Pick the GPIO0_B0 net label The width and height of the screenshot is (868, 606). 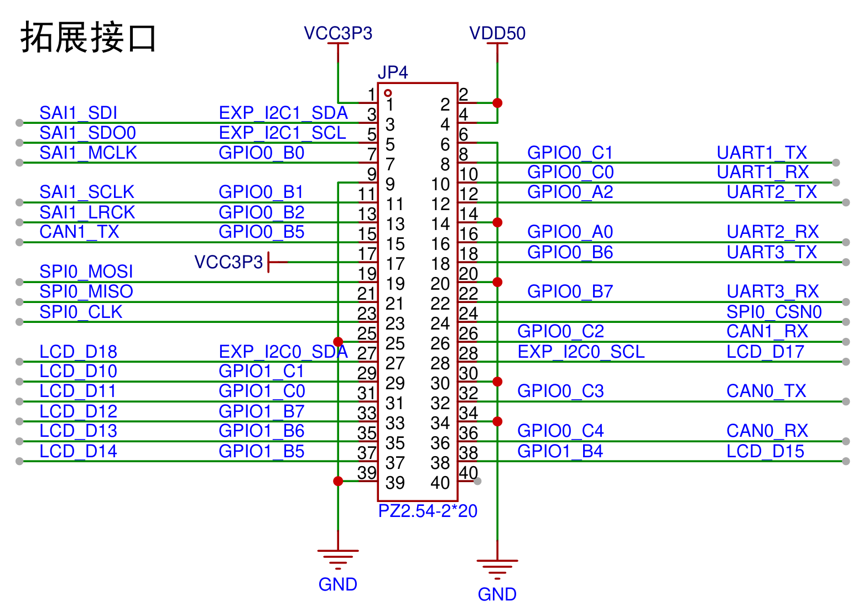coord(262,153)
